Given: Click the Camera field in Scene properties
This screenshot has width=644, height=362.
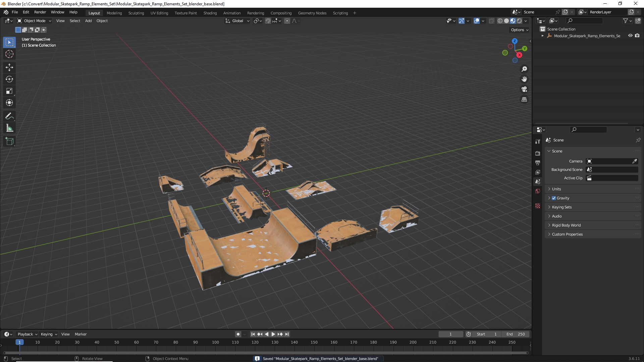Looking at the screenshot, I should 612,161.
